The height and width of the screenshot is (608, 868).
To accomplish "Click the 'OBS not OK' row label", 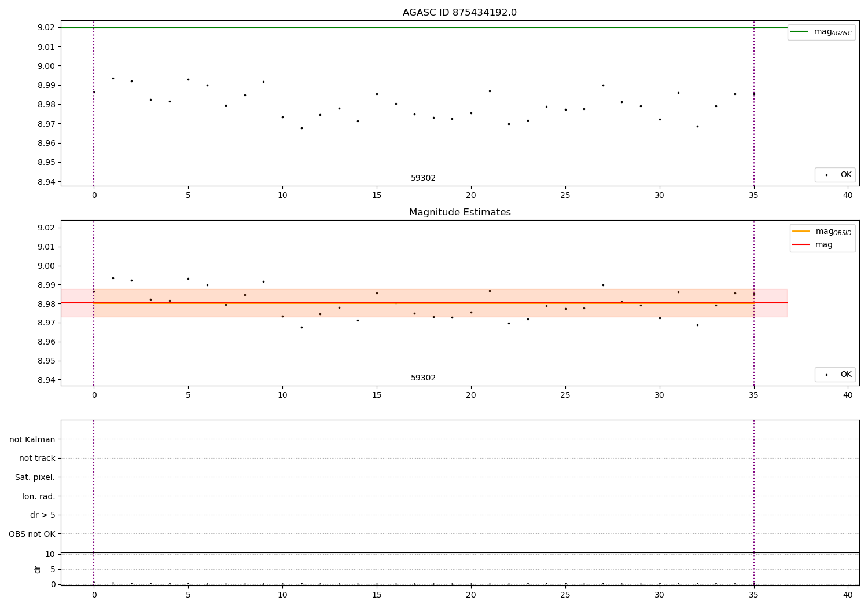I will tap(32, 534).
